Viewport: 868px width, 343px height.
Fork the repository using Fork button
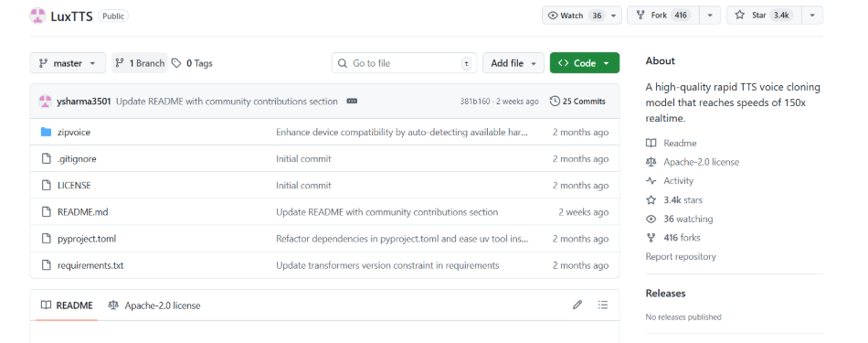[x=663, y=16]
